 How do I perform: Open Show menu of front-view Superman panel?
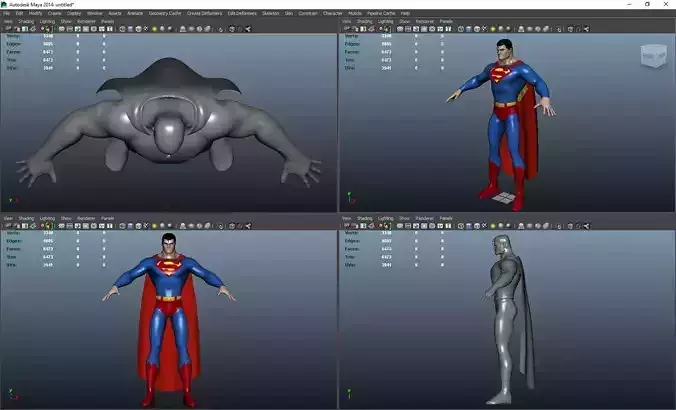[66, 218]
